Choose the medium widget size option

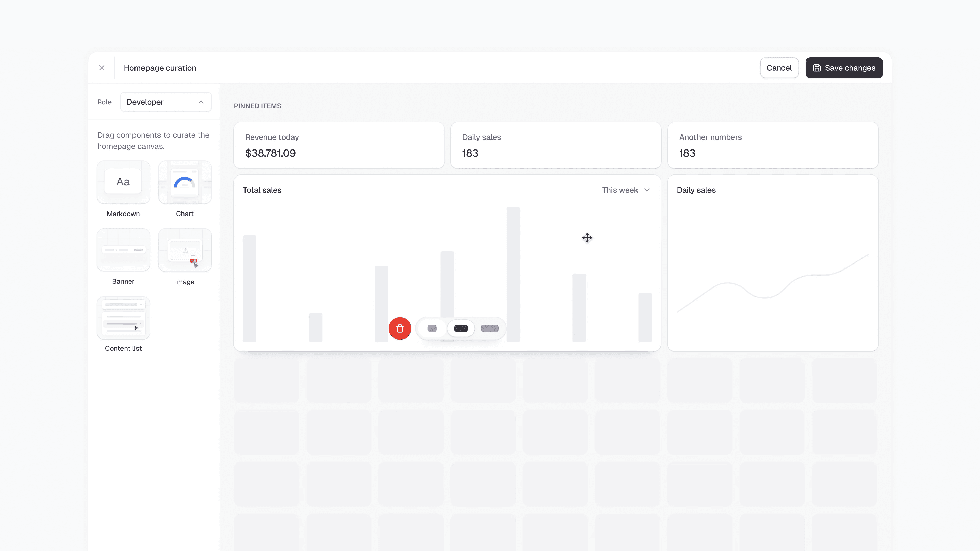pyautogui.click(x=461, y=329)
